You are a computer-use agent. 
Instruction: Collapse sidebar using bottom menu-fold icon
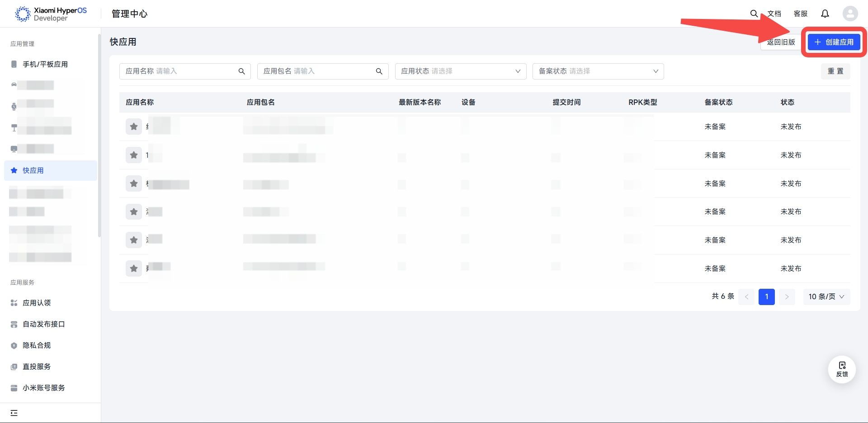pos(14,413)
